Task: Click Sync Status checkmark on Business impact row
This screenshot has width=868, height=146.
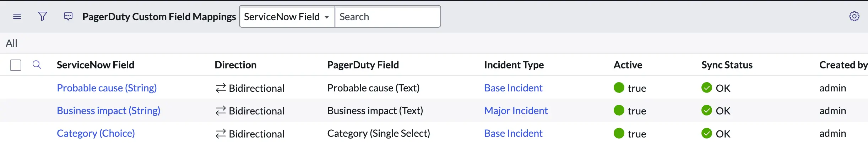Action: click(706, 111)
